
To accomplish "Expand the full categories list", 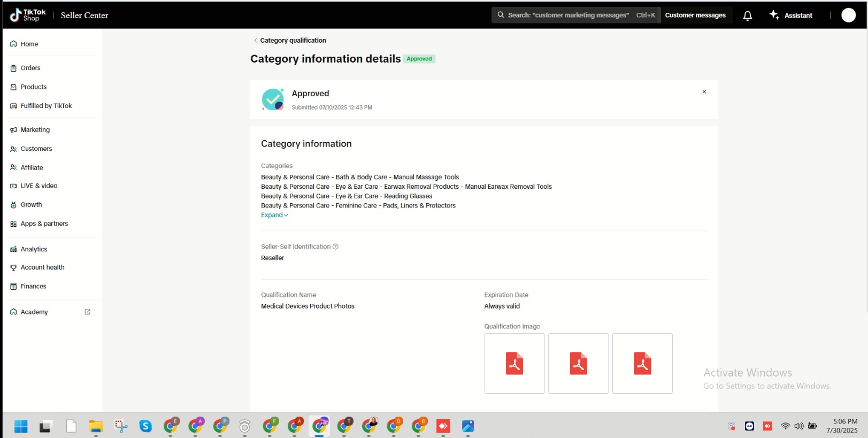I will [274, 215].
